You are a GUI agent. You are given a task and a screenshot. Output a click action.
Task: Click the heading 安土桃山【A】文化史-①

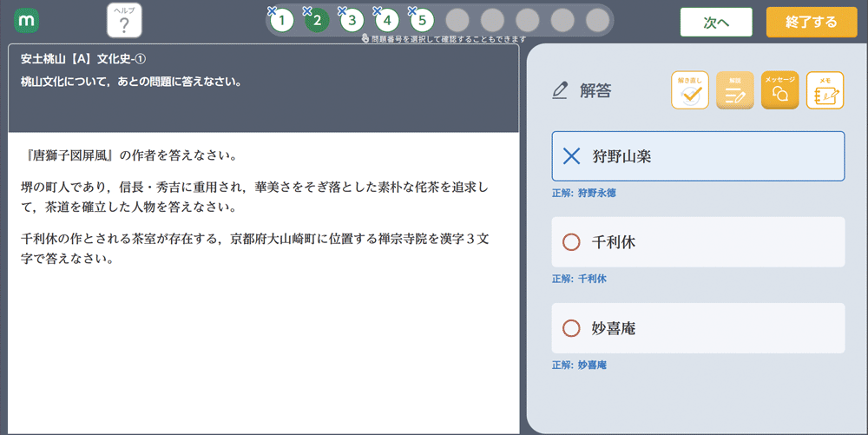[83, 59]
